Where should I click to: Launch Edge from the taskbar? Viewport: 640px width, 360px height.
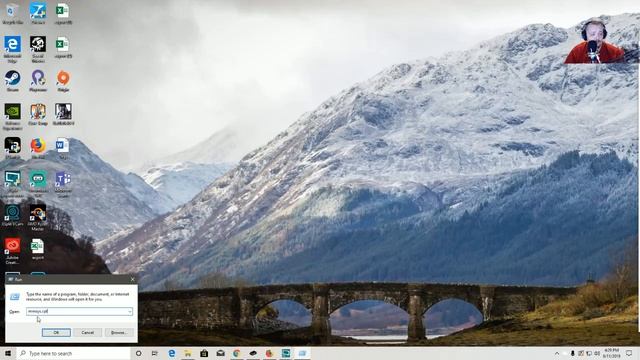[x=172, y=353]
